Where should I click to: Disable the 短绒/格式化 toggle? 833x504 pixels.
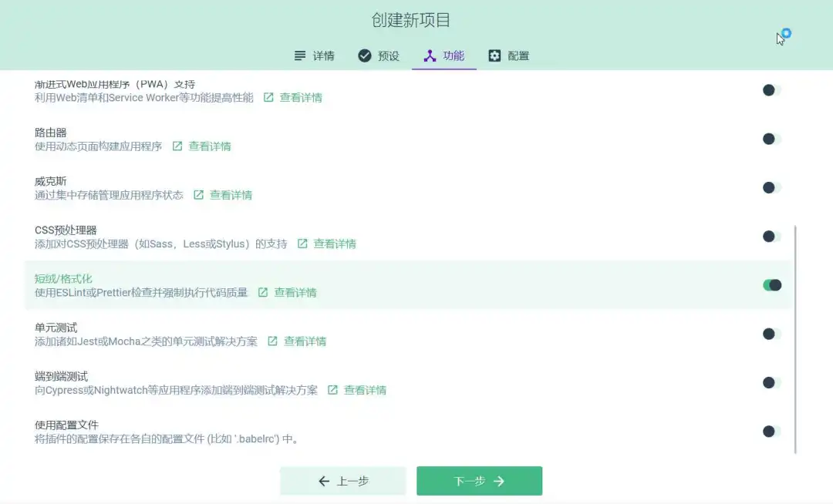click(x=771, y=284)
